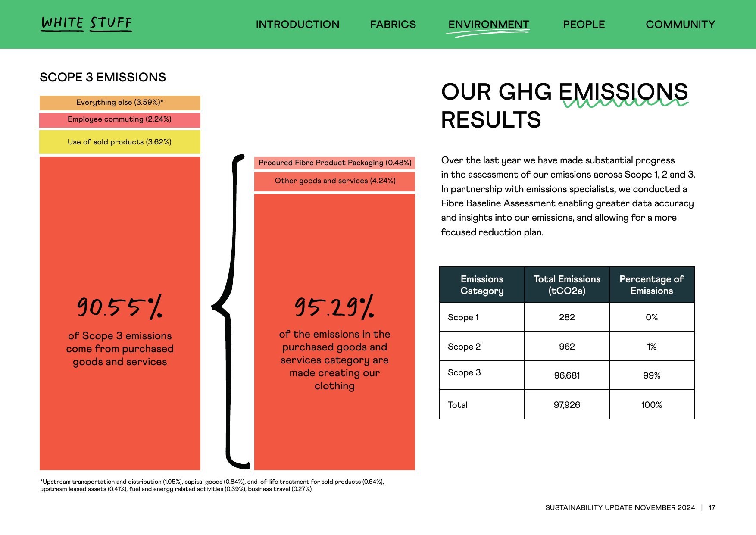Click 'OUR GHG EMISSIONS RESULTS' heading
The image size is (756, 535).
click(x=565, y=106)
